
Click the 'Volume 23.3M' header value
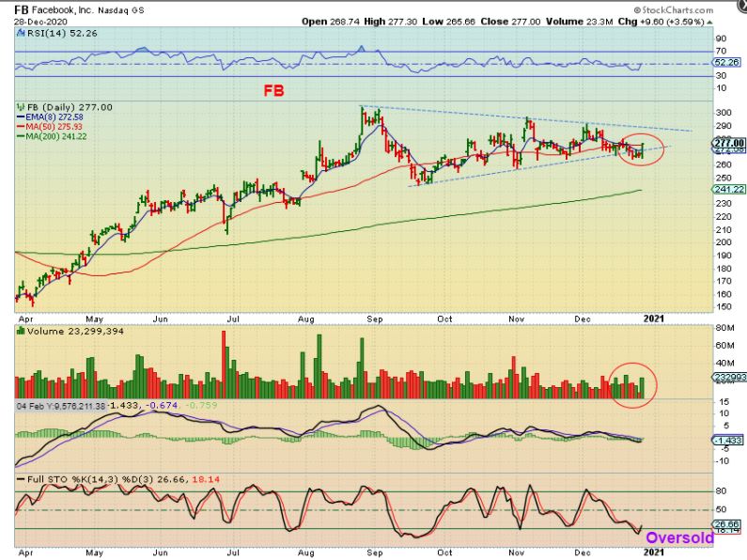[580, 22]
